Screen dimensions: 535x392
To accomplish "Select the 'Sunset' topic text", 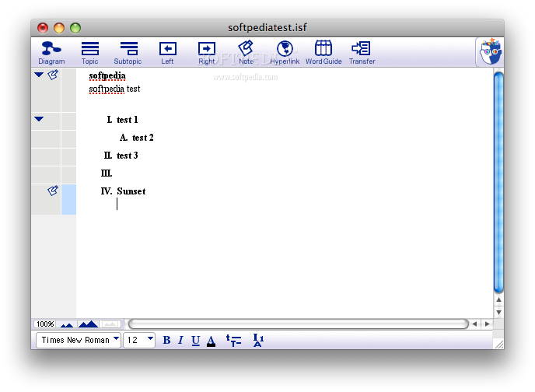I will click(x=131, y=191).
